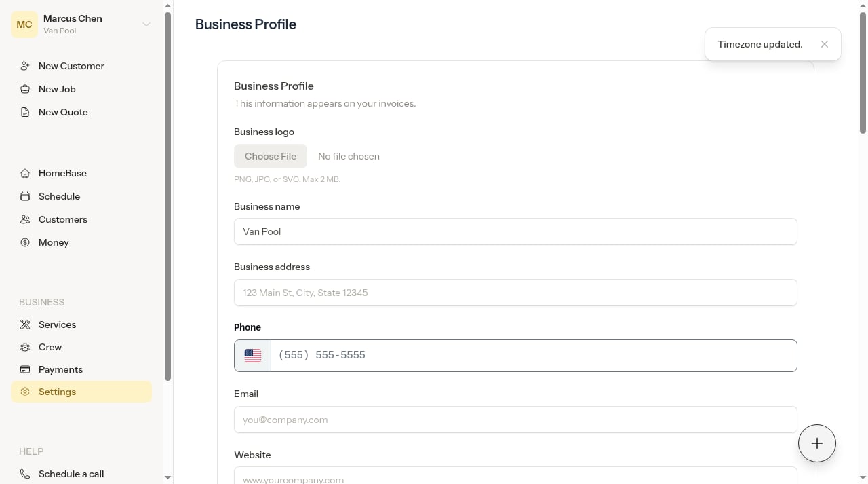Click the Customers people icon
Screen dimensions: 868x484
(x=25, y=219)
